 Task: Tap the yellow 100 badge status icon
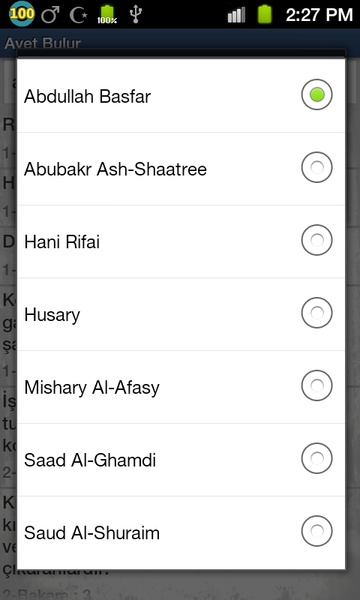click(22, 14)
